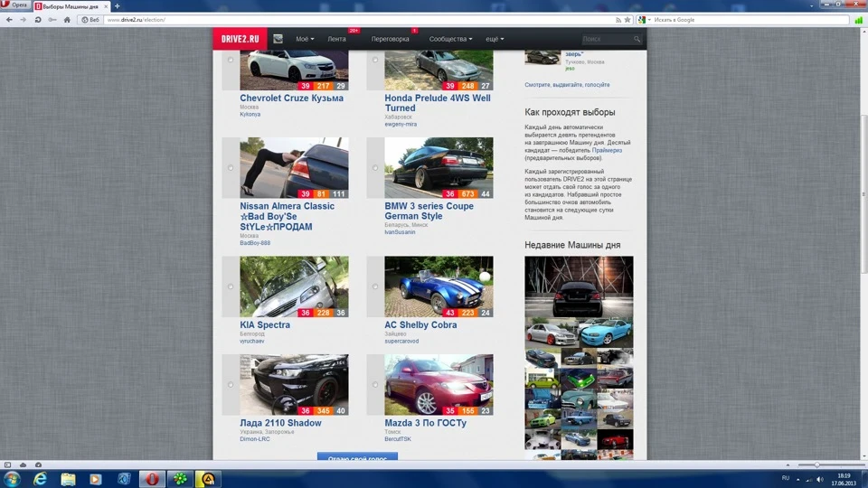
Task: Switch to Opera in the taskbar
Action: pos(152,479)
